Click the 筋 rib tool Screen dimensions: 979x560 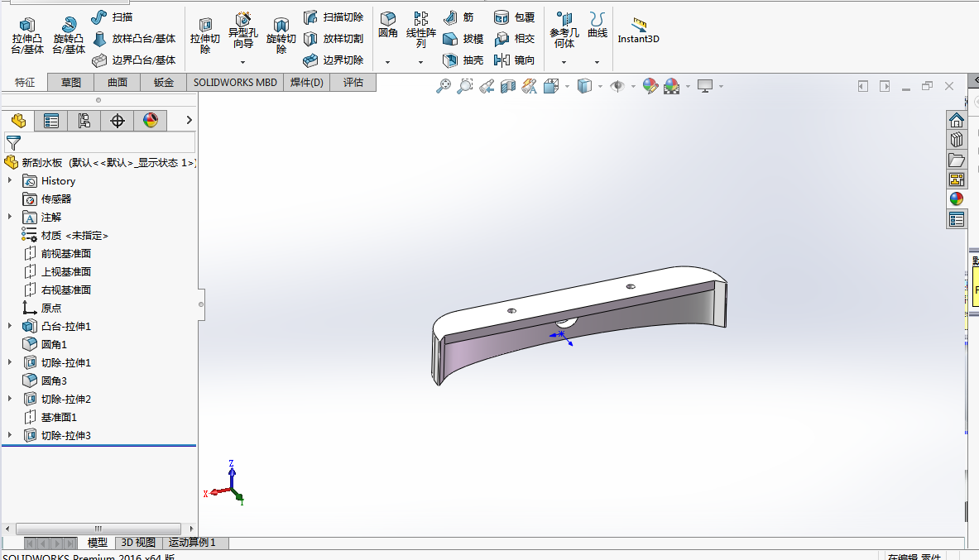[x=459, y=17]
